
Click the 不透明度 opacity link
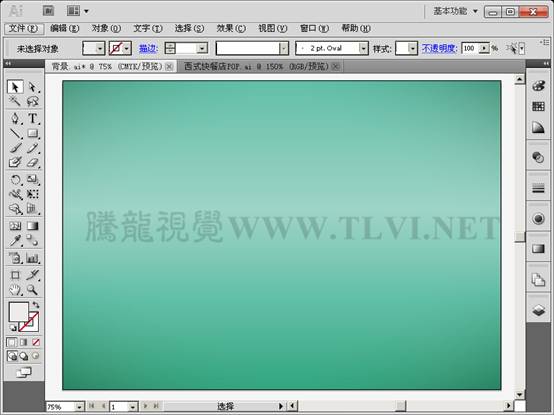pos(440,48)
